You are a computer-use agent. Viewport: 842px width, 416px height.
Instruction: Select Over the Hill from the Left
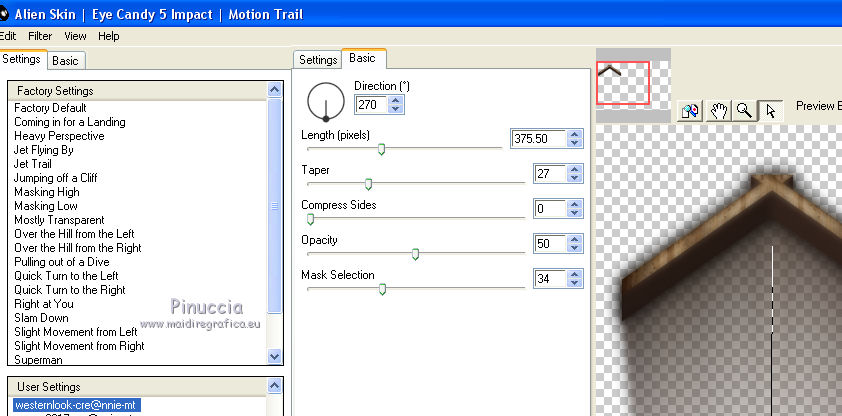(74, 233)
